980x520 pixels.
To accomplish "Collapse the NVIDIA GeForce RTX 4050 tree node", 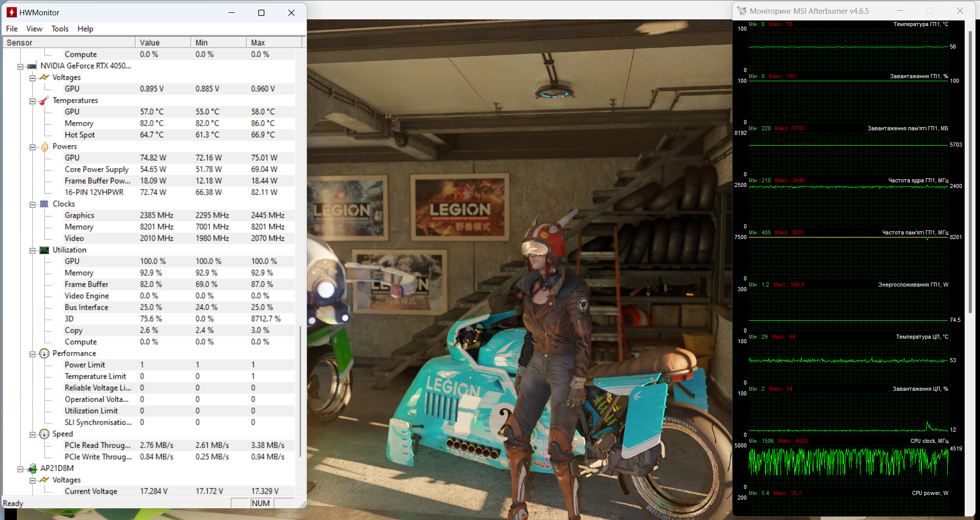I will click(20, 66).
